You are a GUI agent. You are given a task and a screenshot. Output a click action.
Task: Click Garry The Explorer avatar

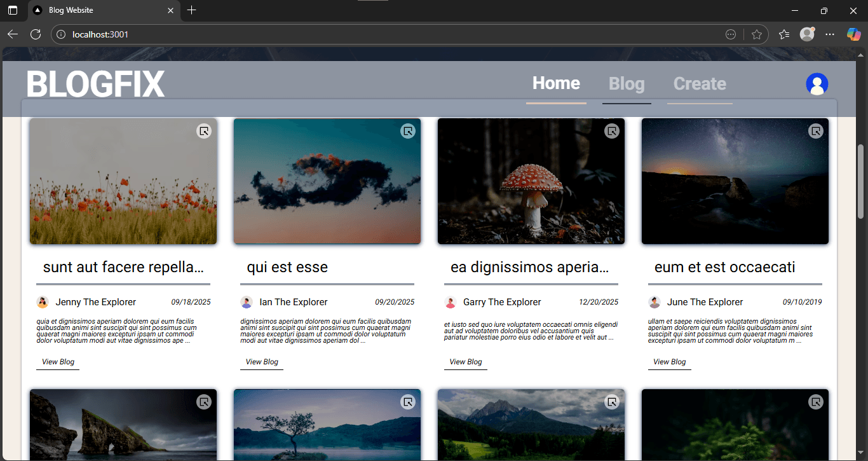(x=451, y=302)
